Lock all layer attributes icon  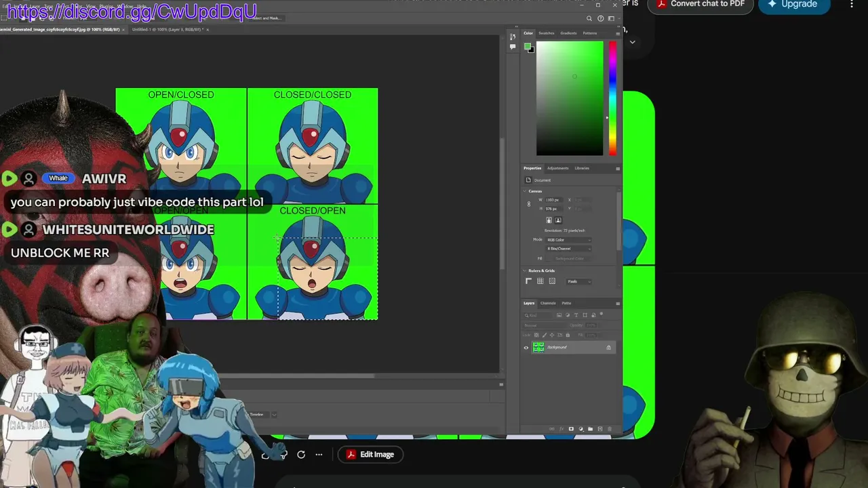568,335
